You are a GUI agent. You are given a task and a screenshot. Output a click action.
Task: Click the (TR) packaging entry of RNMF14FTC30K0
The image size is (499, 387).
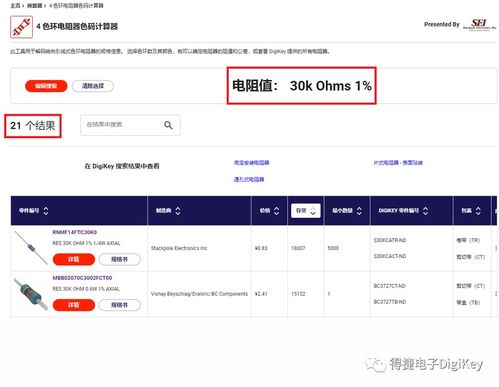coord(468,240)
